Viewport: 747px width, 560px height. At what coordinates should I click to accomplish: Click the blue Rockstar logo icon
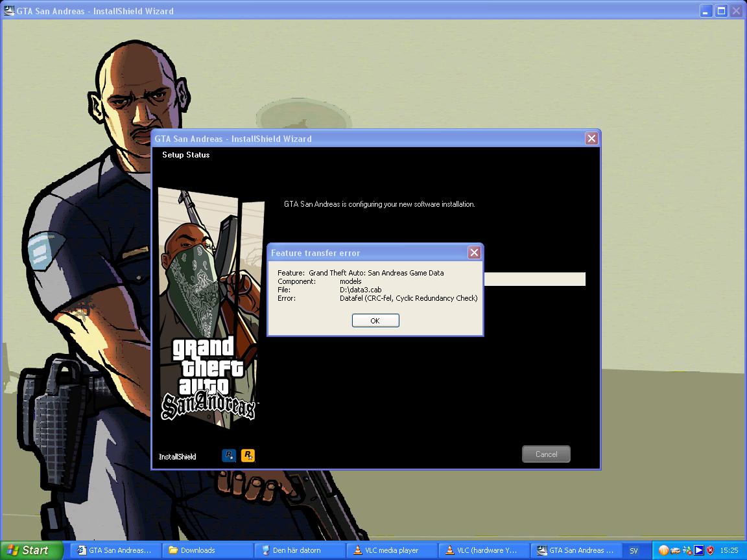(229, 456)
